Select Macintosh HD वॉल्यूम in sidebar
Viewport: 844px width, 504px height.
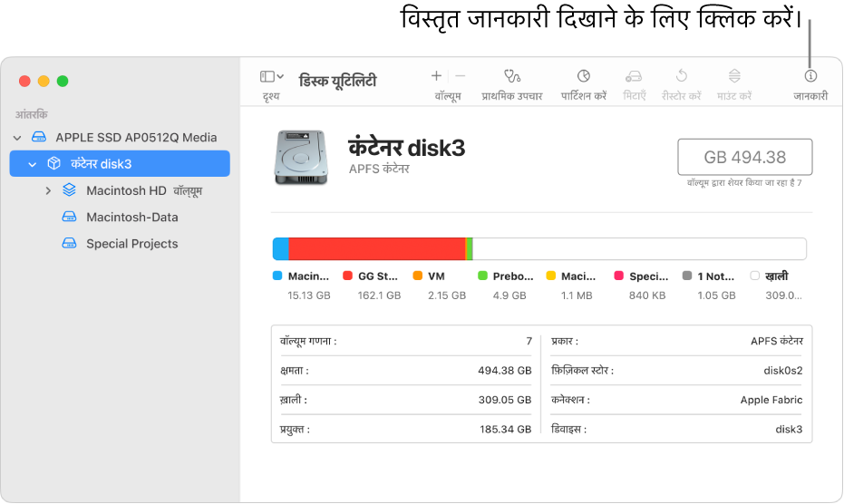(144, 190)
